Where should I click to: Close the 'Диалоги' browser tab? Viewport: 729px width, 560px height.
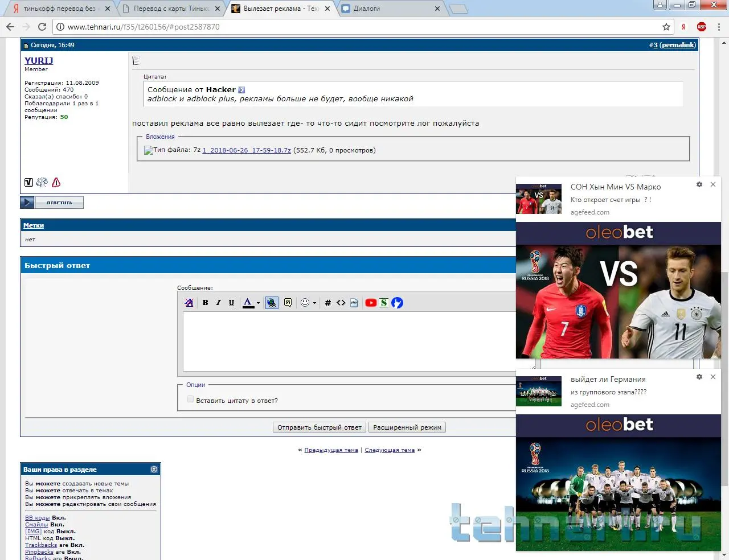437,9
